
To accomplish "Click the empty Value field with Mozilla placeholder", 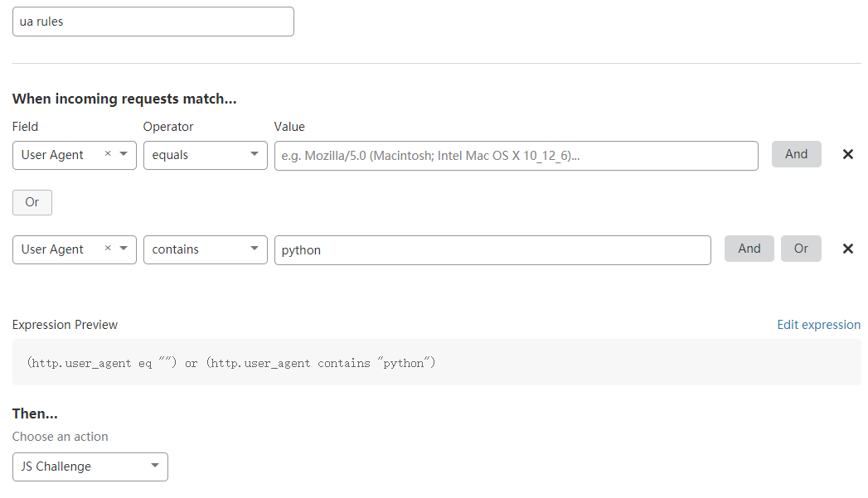I will click(x=516, y=156).
